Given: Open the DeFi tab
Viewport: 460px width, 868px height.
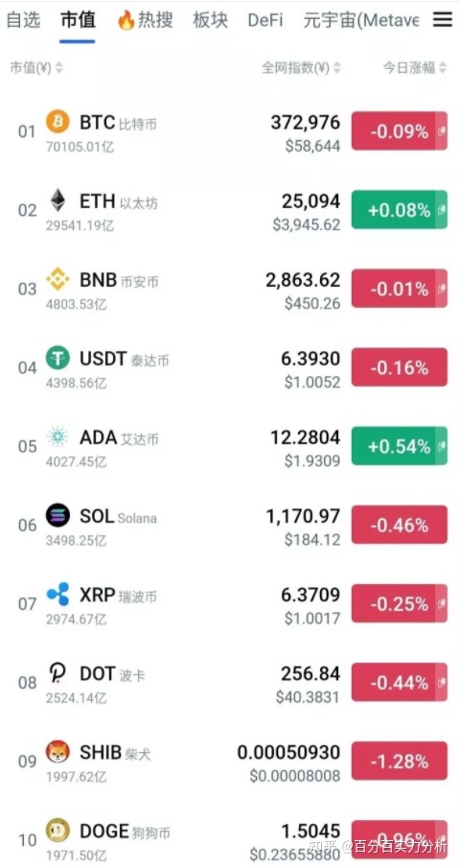Looking at the screenshot, I should tap(265, 20).
